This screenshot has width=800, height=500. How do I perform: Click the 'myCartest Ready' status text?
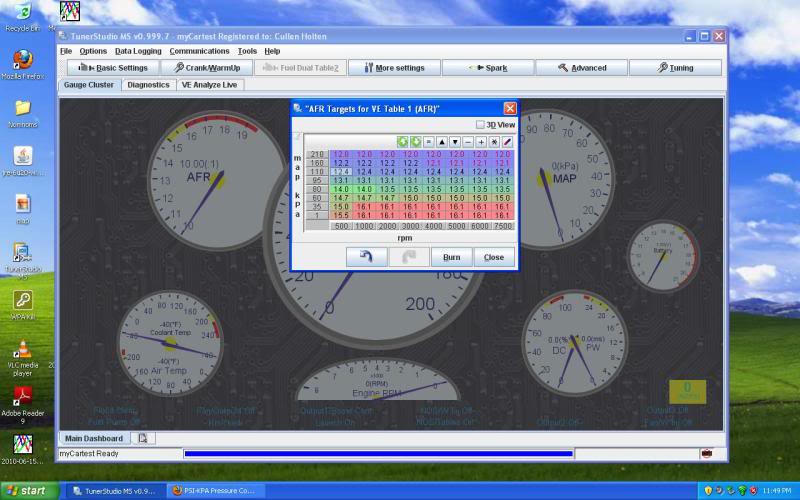[89, 453]
